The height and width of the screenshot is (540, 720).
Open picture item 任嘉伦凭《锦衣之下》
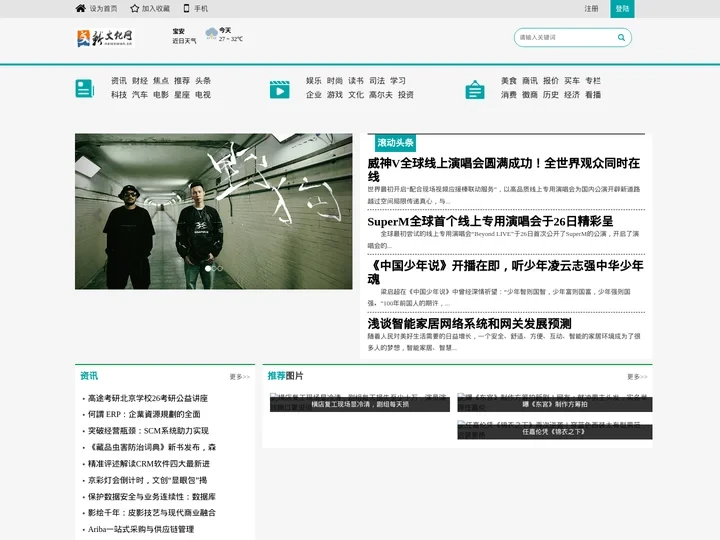[555, 430]
